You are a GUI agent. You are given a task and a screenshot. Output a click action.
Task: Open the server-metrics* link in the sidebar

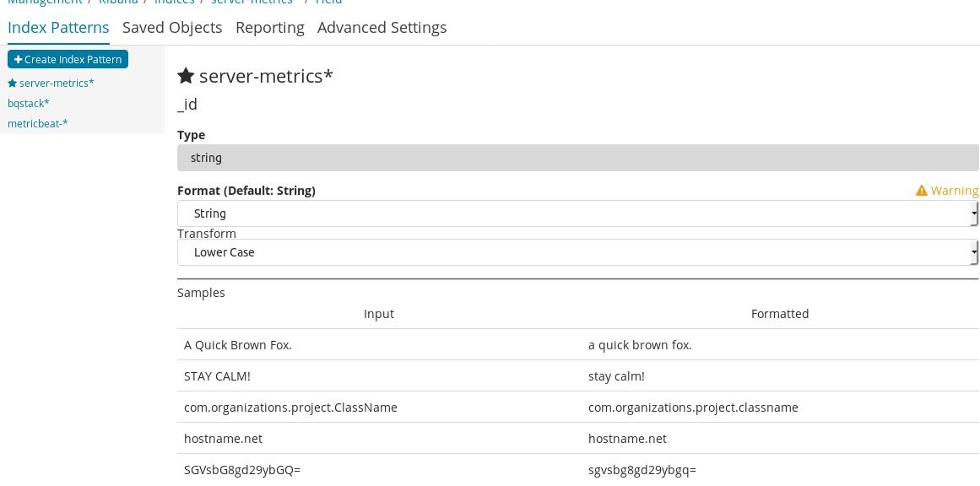point(57,83)
